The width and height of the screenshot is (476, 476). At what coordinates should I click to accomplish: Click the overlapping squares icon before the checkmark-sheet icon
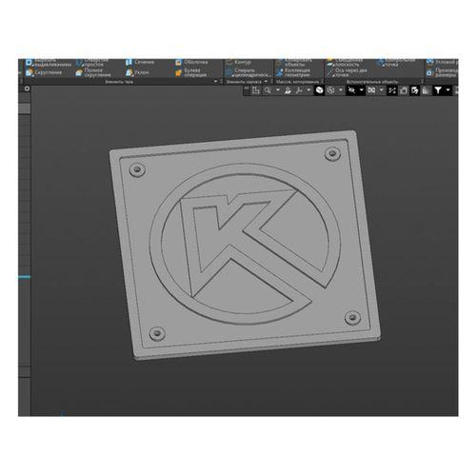click(404, 90)
